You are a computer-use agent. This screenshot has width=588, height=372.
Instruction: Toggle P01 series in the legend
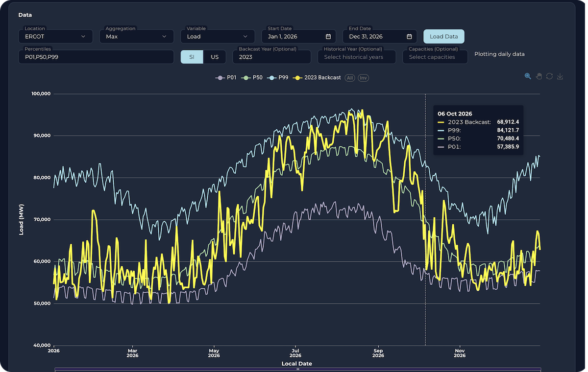click(227, 78)
